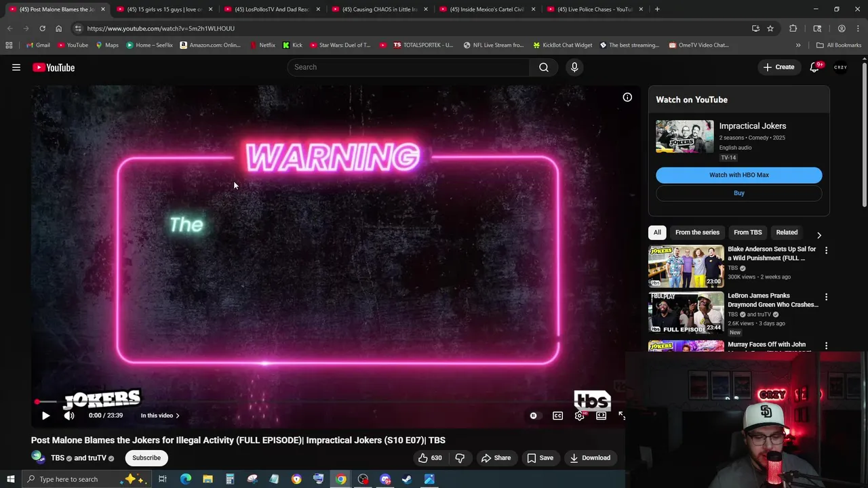Open Steam from the taskbar

point(407,479)
